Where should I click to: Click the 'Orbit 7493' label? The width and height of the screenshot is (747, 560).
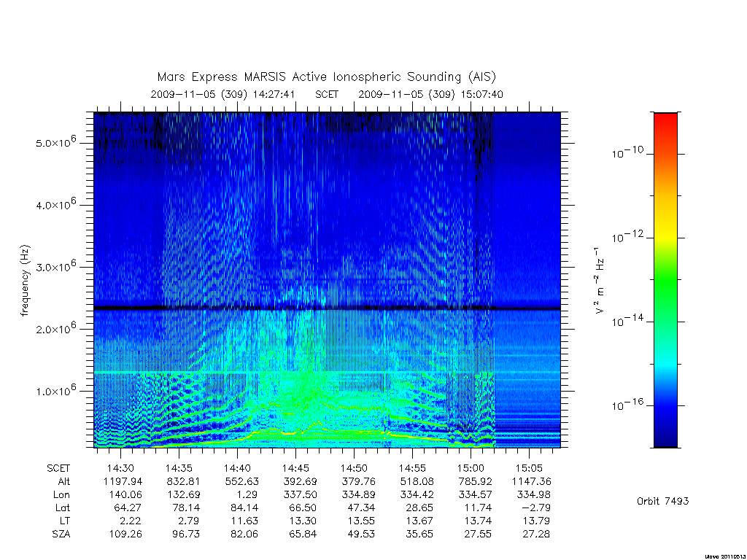click(x=662, y=501)
